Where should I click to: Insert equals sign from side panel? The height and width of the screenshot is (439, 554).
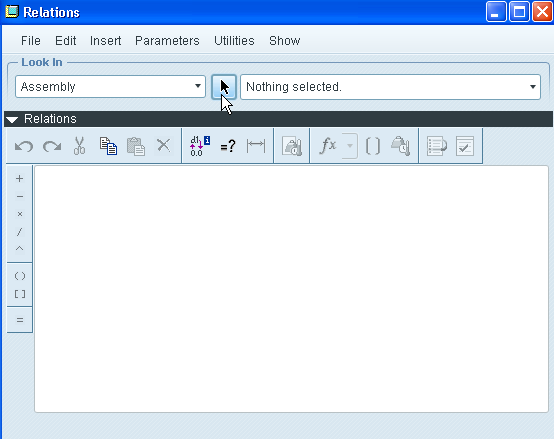pos(20,320)
